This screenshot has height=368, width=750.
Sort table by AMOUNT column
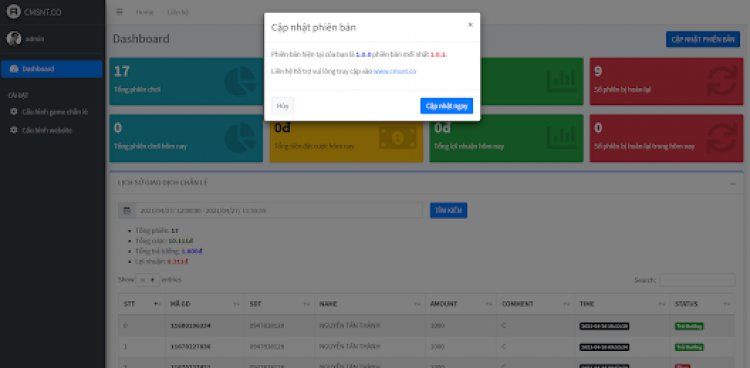click(461, 304)
